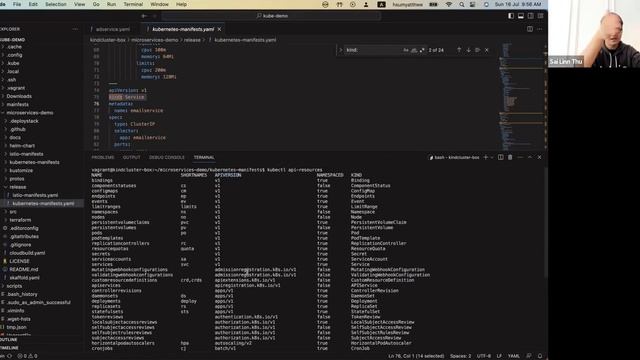640x360 pixels.
Task: Toggle match case in find
Action: coord(406,50)
